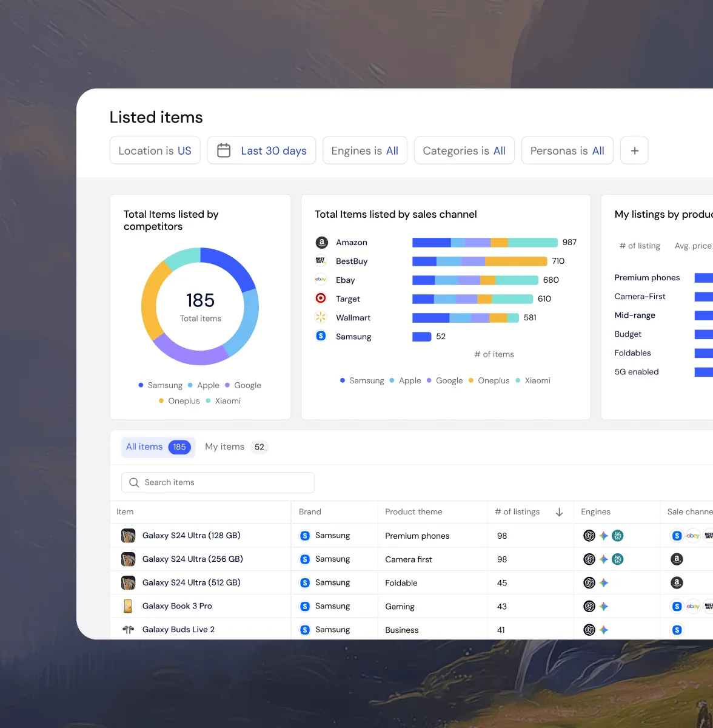Click the Target logo in sales channel chart
The height and width of the screenshot is (728, 713).
321,298
